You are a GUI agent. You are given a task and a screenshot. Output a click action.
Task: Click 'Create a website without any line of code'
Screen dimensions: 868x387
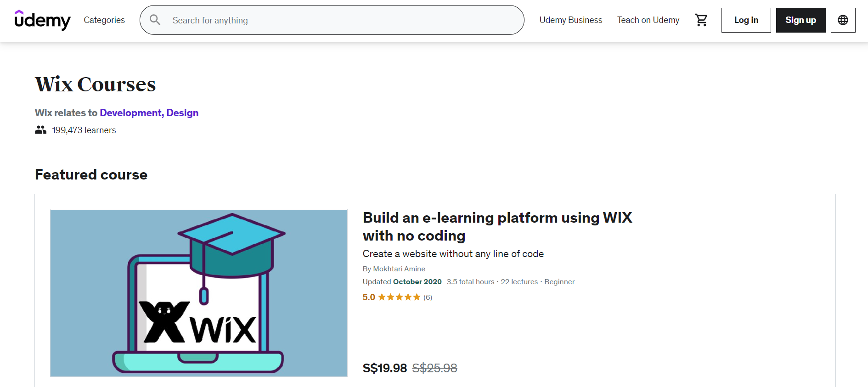pyautogui.click(x=453, y=254)
